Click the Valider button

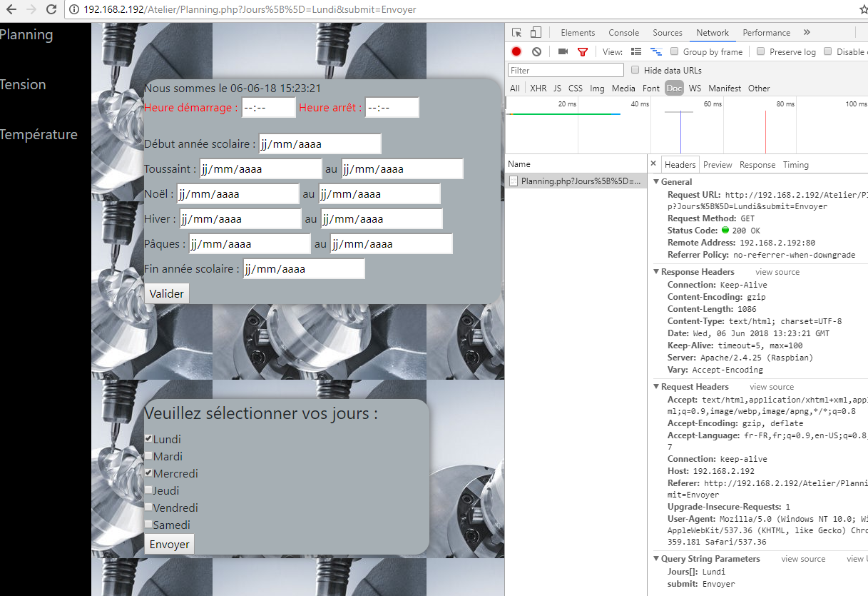pos(166,293)
